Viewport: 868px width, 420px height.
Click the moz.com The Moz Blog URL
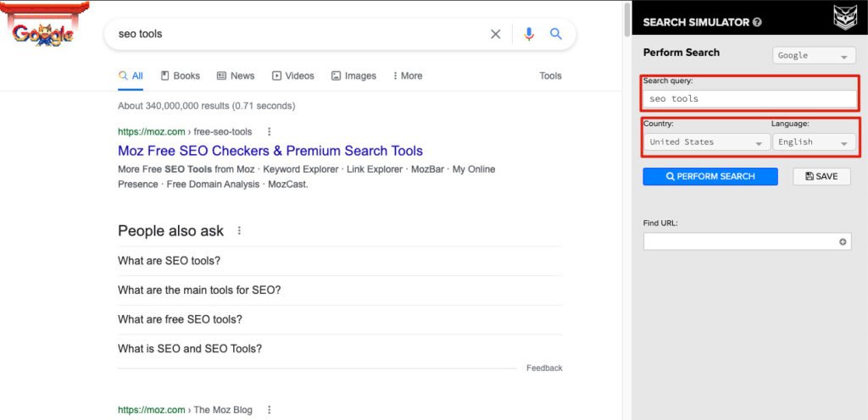(185, 410)
